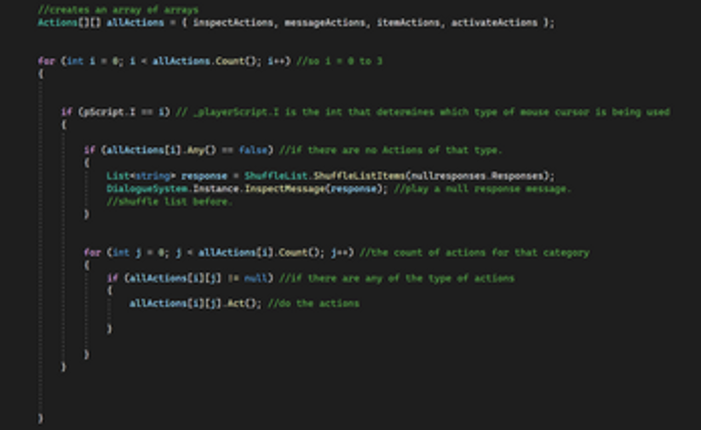Select itemActions in the array initializer
This screenshot has width=701, height=430.
pyautogui.click(x=408, y=22)
